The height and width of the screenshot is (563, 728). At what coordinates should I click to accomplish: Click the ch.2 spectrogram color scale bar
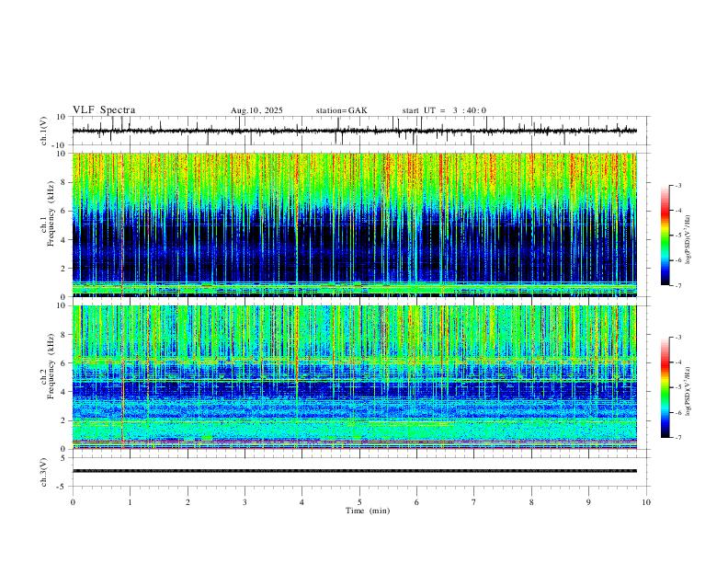(665, 387)
